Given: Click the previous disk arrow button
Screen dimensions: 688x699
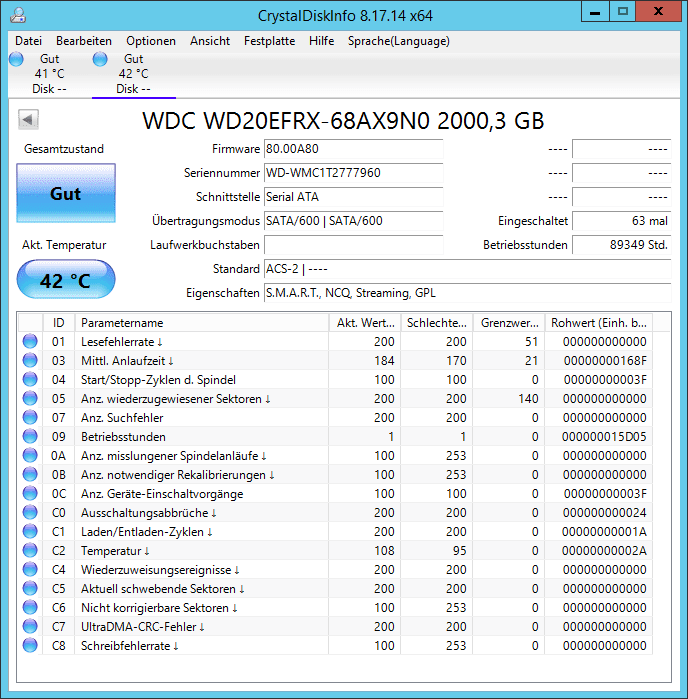Looking at the screenshot, I should (x=29, y=119).
